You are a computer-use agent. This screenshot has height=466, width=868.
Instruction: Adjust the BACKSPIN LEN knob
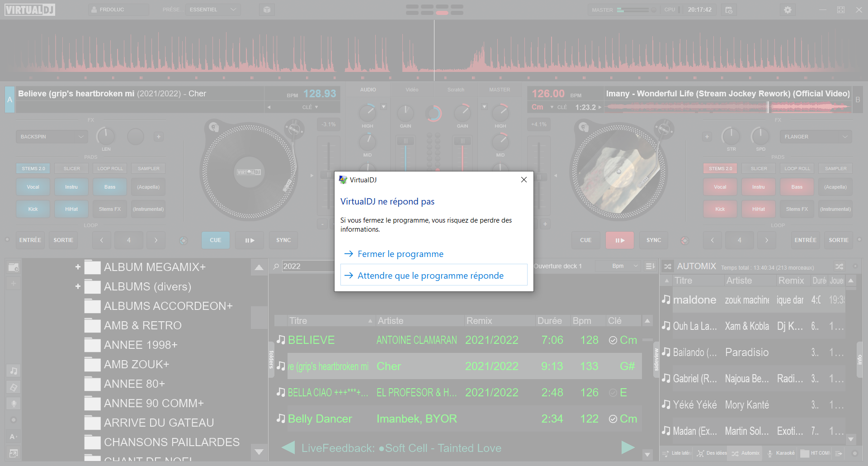[x=106, y=136]
